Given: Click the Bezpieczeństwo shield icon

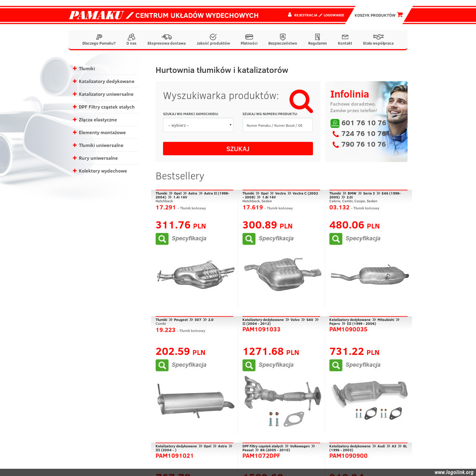Looking at the screenshot, I should [283, 37].
